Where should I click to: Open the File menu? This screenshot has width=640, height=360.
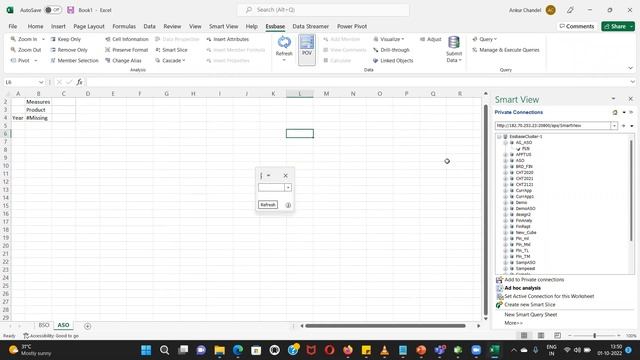[13, 26]
